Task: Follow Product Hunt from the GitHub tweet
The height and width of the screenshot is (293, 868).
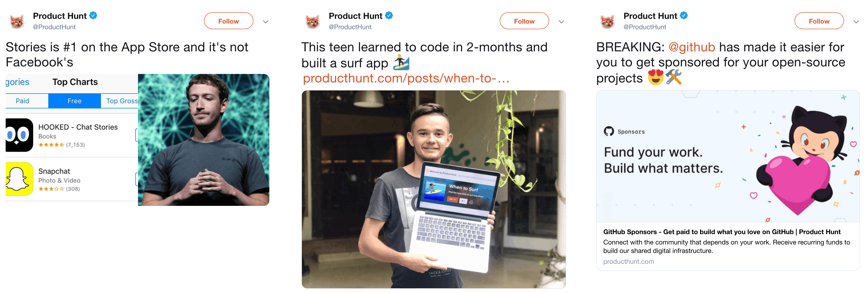Action: (x=819, y=21)
